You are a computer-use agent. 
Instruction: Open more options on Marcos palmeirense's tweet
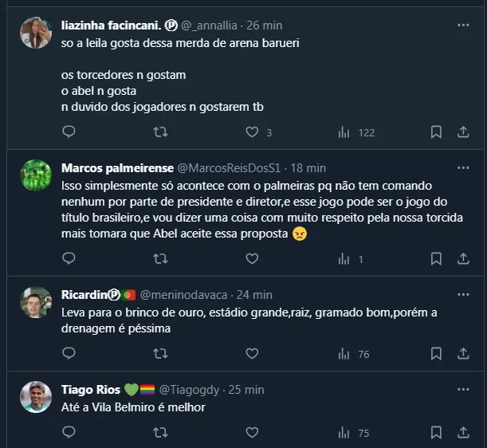tap(463, 168)
